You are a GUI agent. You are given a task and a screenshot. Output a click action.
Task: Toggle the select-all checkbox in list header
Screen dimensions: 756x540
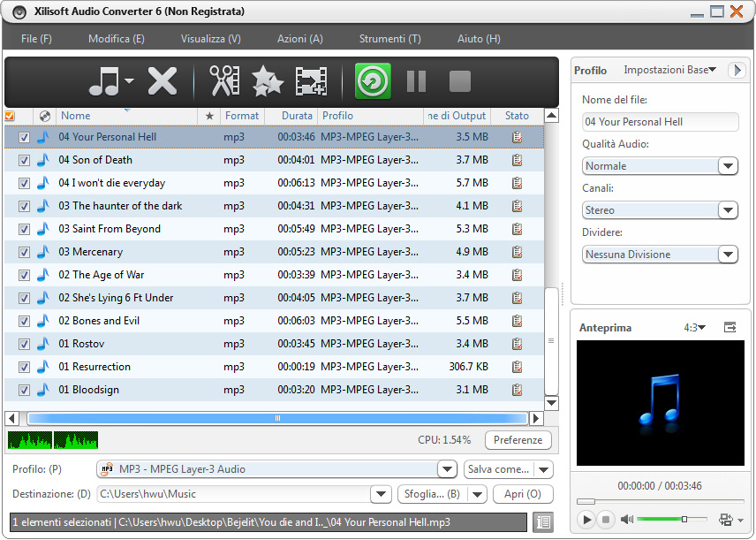[x=10, y=116]
